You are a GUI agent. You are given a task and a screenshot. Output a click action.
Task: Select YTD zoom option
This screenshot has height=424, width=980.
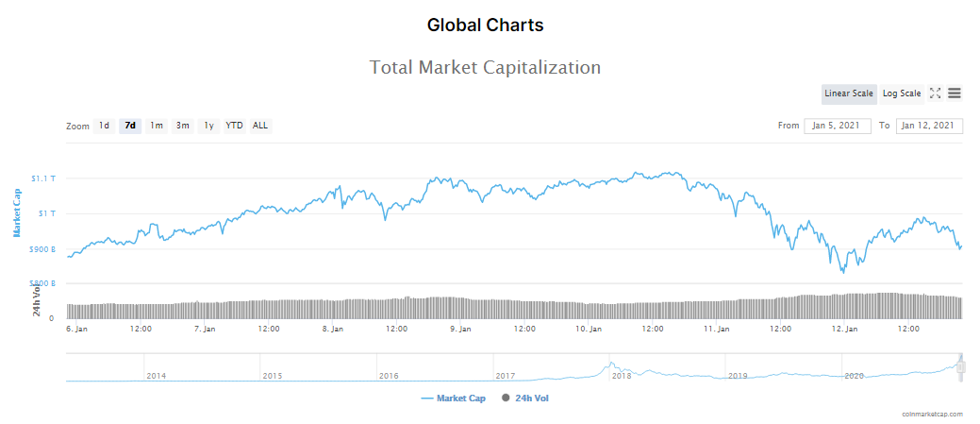[234, 126]
